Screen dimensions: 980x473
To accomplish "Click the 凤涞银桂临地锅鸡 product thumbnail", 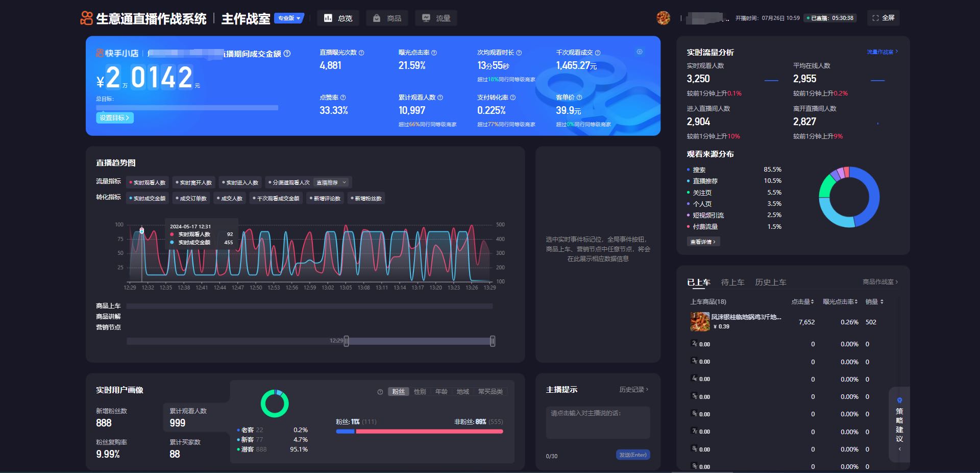I will coord(700,322).
